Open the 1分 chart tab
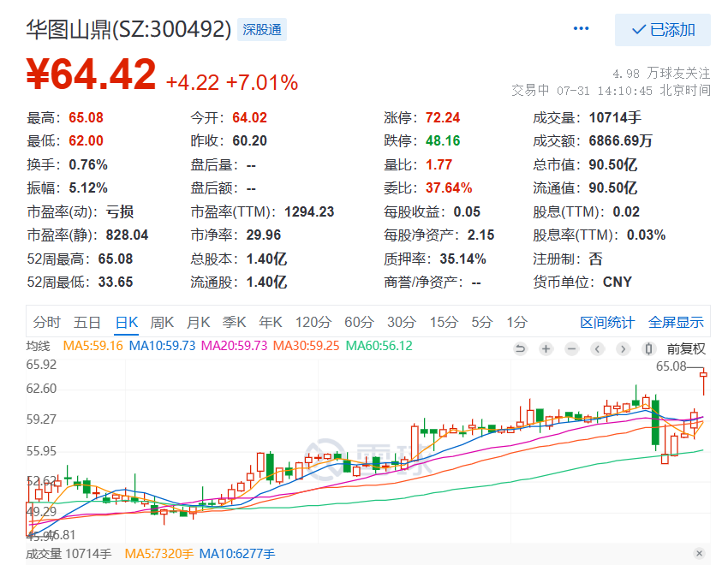Screen dimensions: 728x565 516,322
